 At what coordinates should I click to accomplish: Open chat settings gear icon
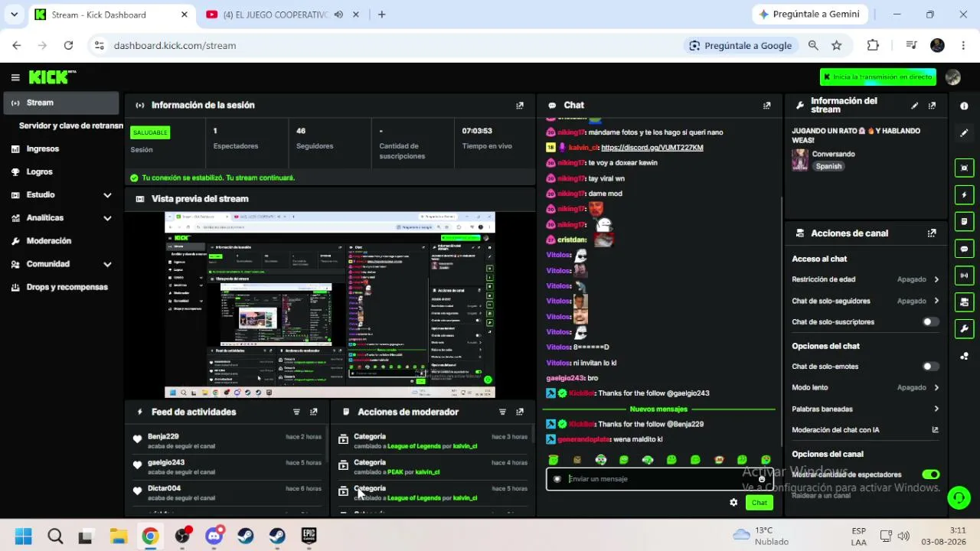tap(733, 503)
